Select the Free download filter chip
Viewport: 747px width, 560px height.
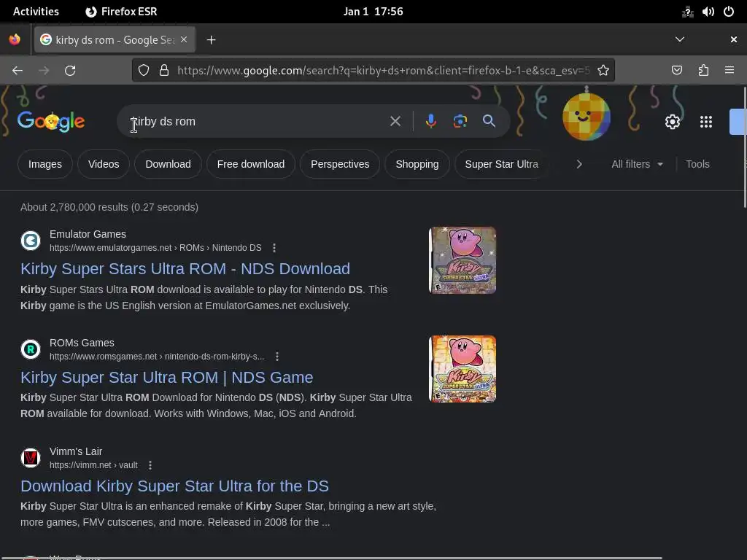click(251, 164)
